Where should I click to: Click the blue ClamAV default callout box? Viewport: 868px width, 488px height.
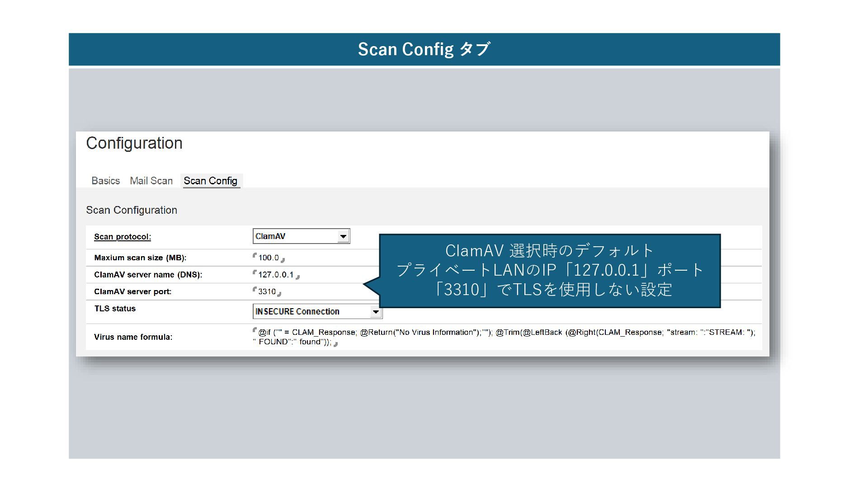tap(549, 270)
